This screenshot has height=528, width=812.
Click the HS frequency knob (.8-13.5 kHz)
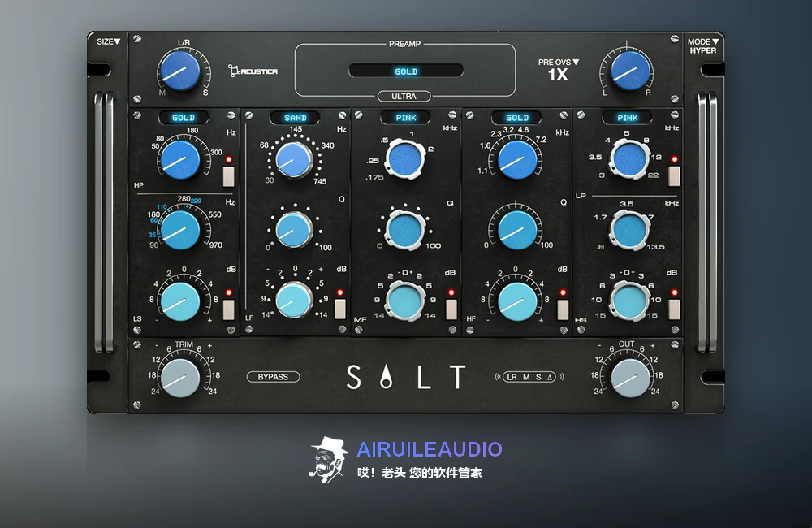[x=629, y=230]
